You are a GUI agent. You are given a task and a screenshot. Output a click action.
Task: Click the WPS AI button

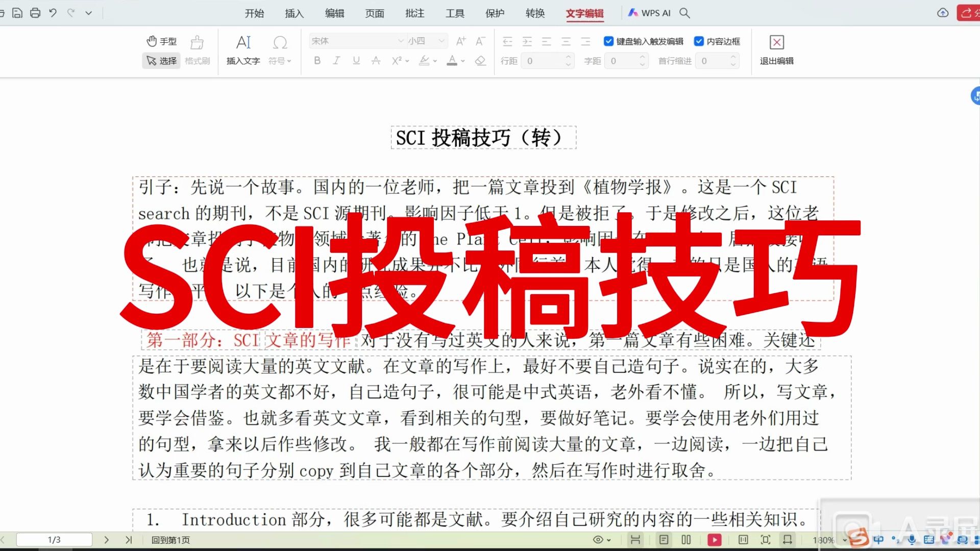tap(649, 13)
